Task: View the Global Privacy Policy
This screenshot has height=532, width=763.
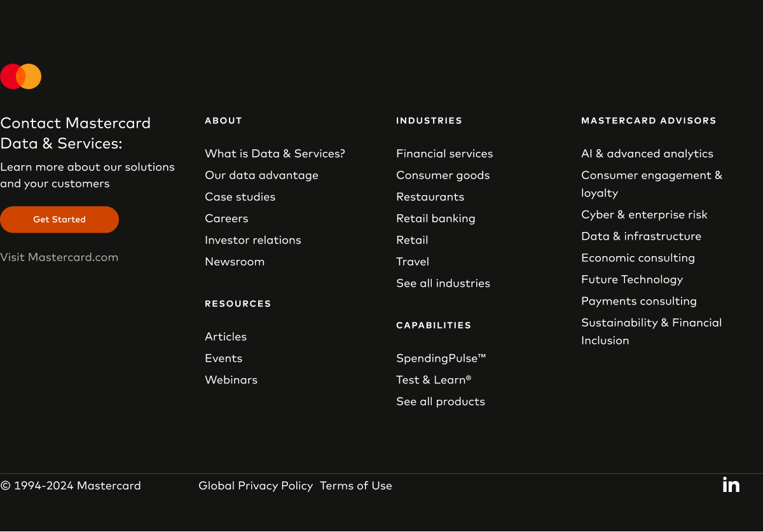Action: [x=256, y=486]
